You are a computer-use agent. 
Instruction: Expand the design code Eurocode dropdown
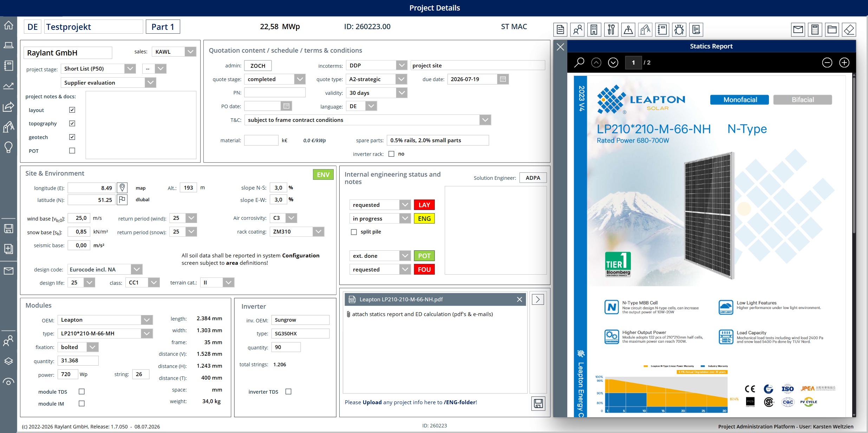coord(137,269)
